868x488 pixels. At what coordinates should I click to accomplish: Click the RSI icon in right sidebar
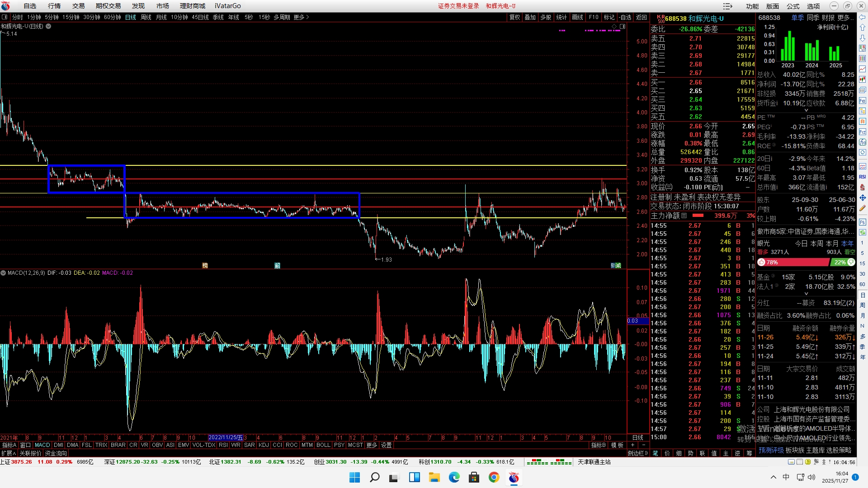(862, 177)
